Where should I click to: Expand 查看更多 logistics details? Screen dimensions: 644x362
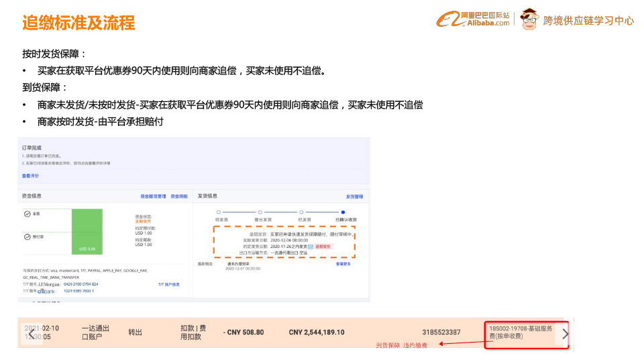pyautogui.click(x=343, y=264)
